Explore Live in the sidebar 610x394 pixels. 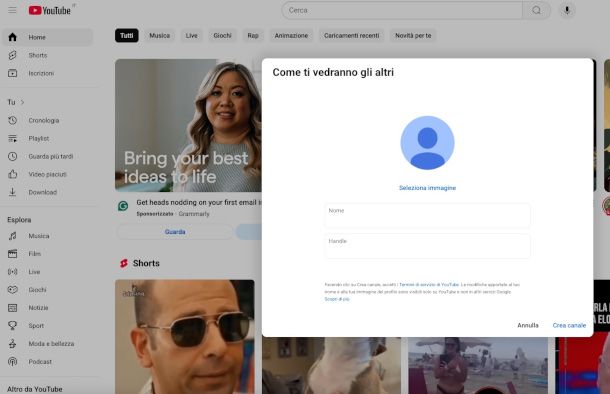pos(48,271)
